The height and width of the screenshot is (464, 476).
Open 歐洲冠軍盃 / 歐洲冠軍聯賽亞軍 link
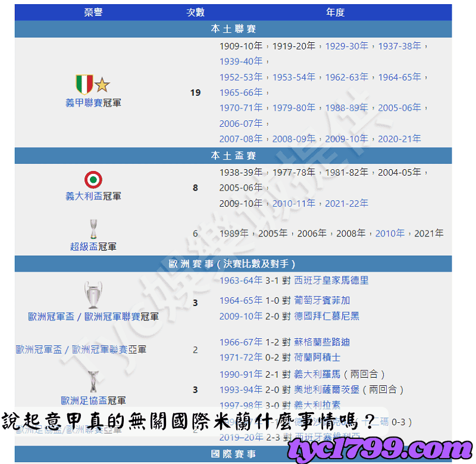click(x=81, y=350)
